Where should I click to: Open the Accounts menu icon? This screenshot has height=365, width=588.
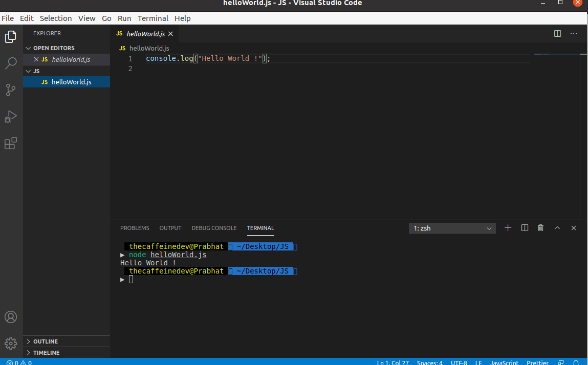tap(11, 317)
